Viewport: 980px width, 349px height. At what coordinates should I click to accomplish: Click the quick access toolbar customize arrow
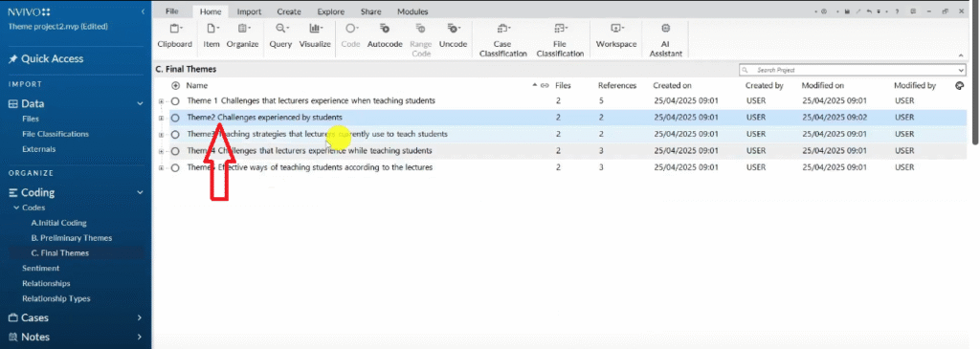click(x=879, y=11)
